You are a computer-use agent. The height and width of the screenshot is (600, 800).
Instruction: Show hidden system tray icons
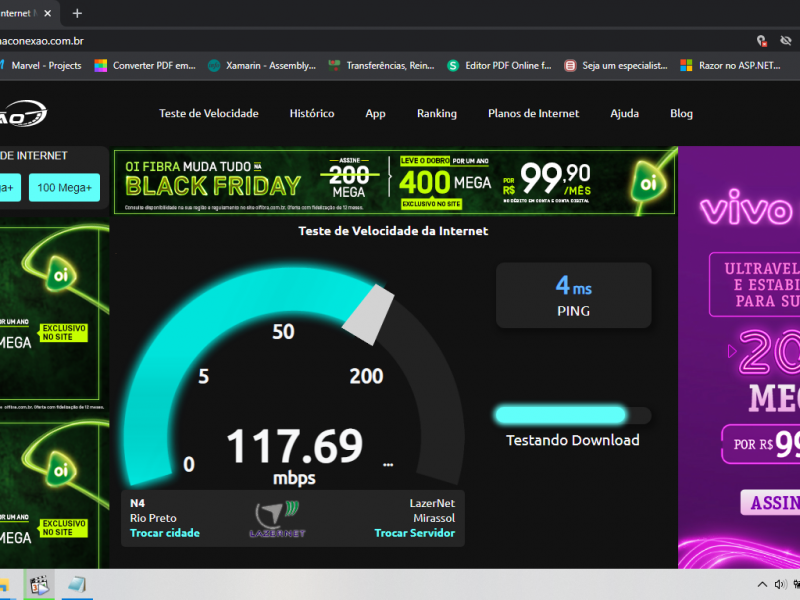click(x=762, y=585)
